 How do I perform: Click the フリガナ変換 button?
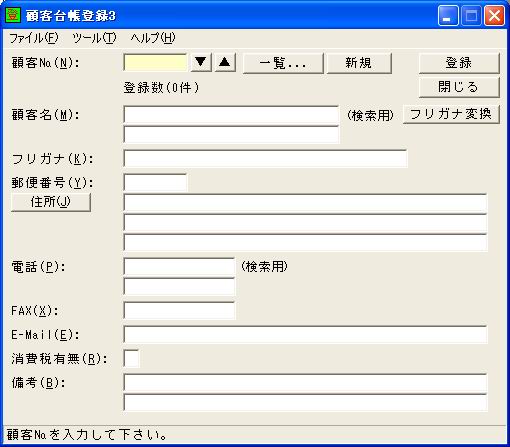tap(451, 114)
